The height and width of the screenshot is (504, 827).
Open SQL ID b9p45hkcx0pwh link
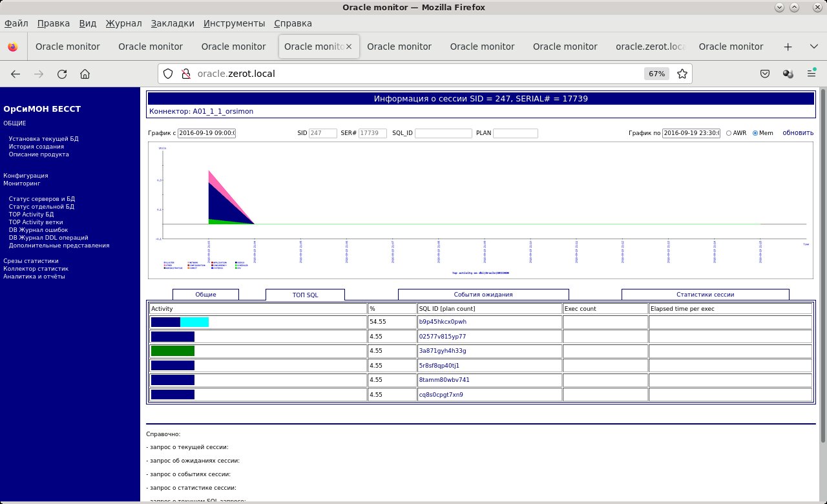tap(443, 322)
